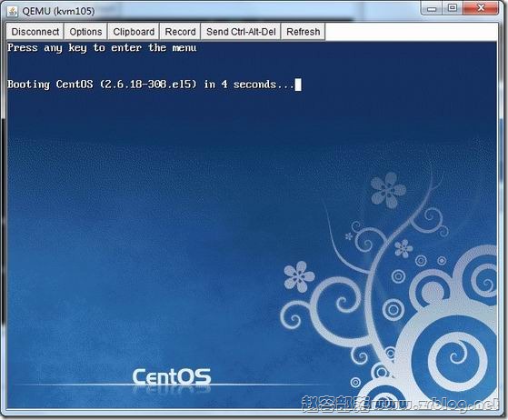Click empty toolbar space right of Refresh

point(411,32)
